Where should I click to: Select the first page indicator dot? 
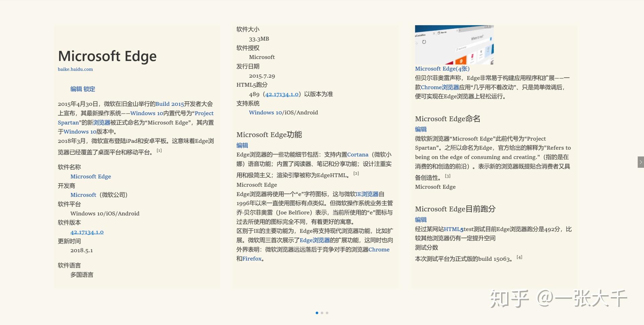coord(317,313)
